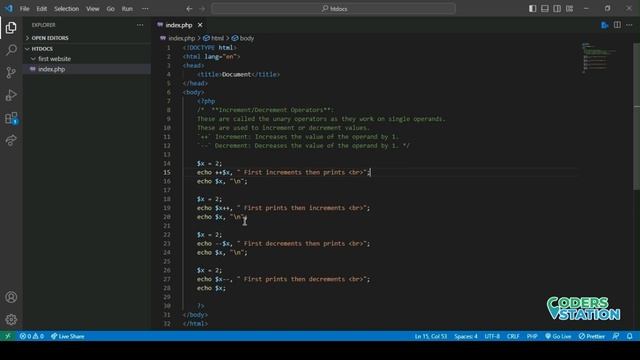Click the index.php breadcrumb
This screenshot has height=360, width=640.
(x=182, y=38)
